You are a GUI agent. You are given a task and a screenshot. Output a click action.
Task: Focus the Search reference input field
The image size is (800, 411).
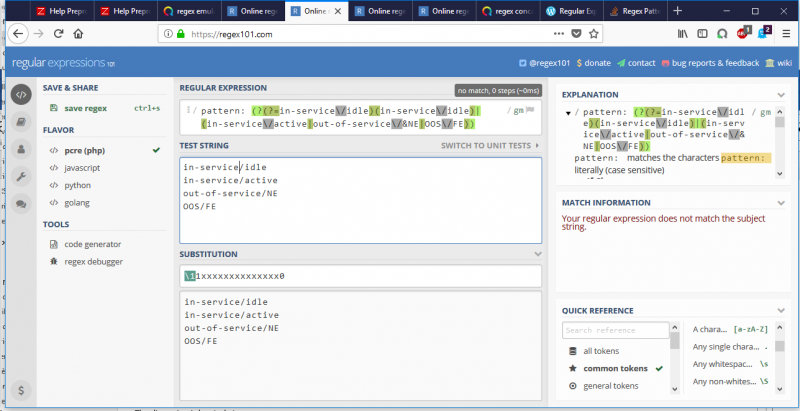(615, 330)
